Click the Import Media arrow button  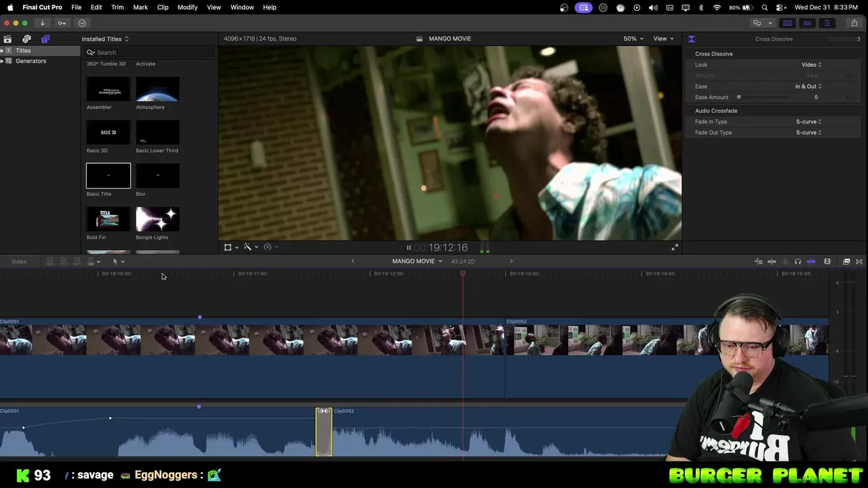tap(43, 23)
